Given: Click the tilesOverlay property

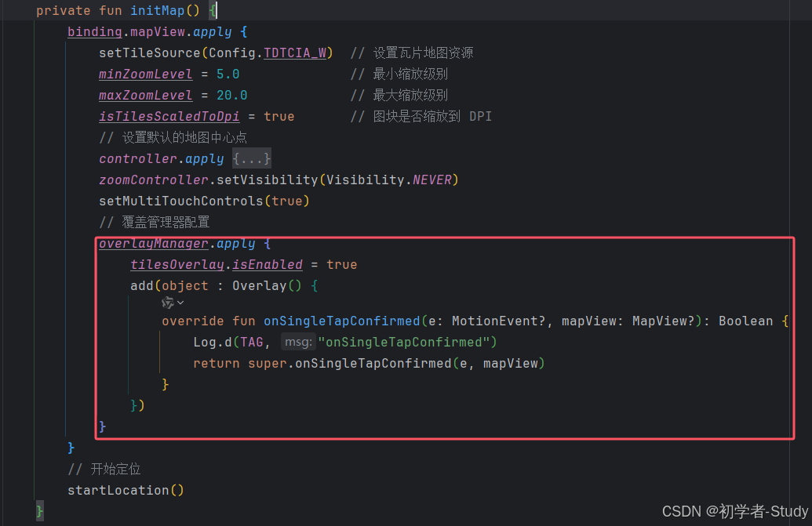Looking at the screenshot, I should [x=177, y=264].
